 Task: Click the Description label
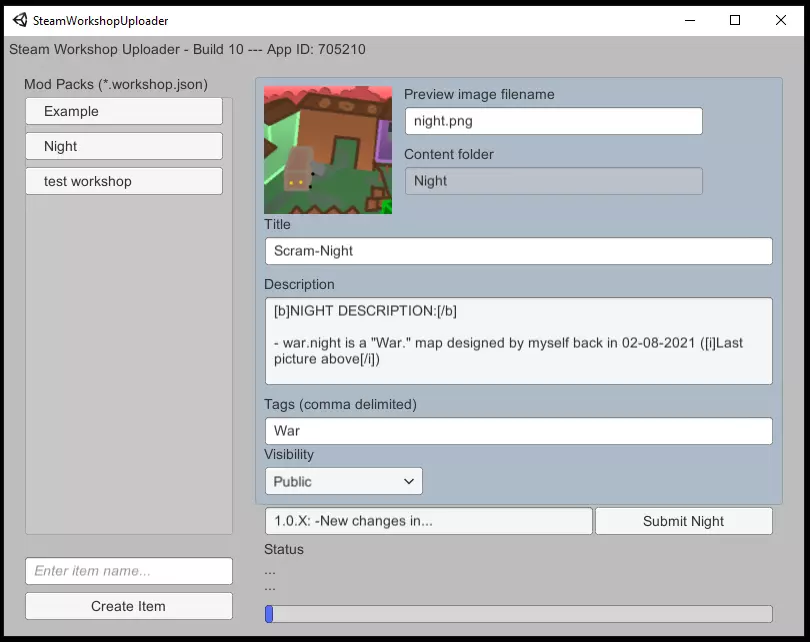[x=299, y=285]
